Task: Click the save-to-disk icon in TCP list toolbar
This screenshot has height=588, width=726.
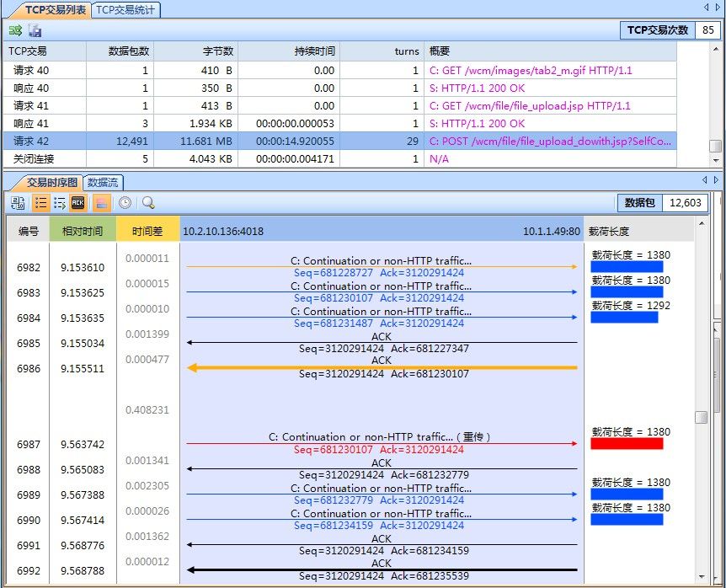Action: [x=35, y=31]
